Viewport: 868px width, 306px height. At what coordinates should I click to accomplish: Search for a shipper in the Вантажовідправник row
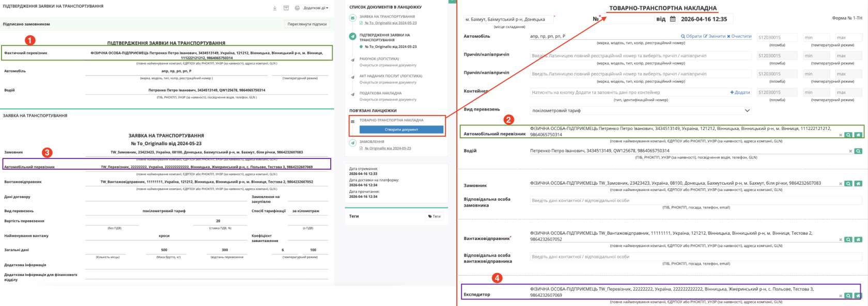848,240
